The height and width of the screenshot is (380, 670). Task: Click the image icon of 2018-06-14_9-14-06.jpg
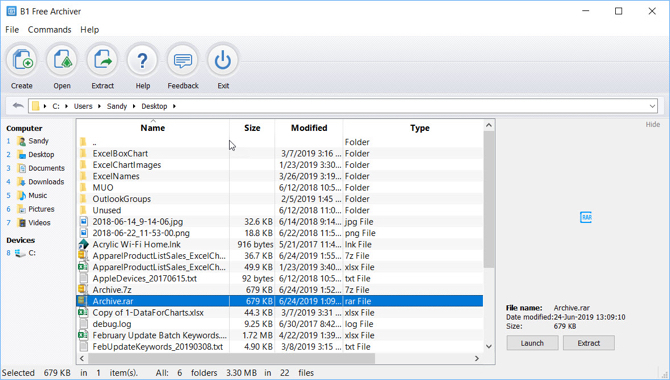pyautogui.click(x=84, y=222)
